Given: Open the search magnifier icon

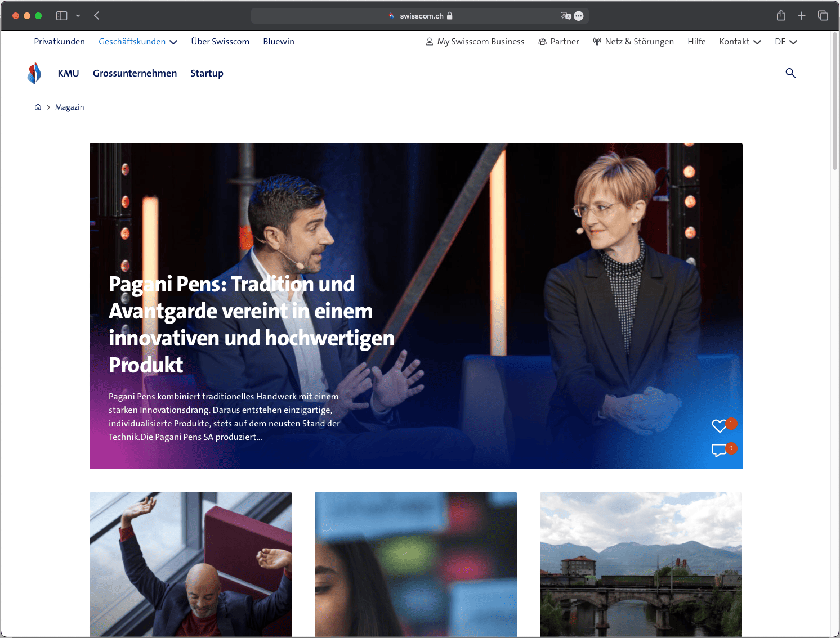Looking at the screenshot, I should point(790,73).
